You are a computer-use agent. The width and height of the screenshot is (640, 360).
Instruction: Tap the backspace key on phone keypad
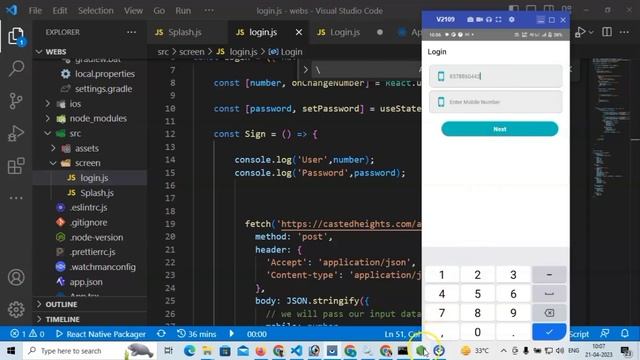click(x=549, y=313)
